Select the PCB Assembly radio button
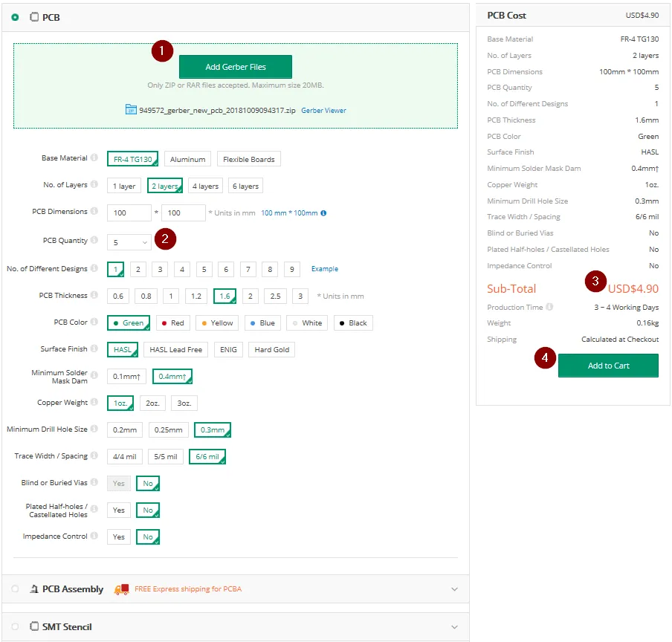Viewport: 672px width, 642px height. [16, 589]
